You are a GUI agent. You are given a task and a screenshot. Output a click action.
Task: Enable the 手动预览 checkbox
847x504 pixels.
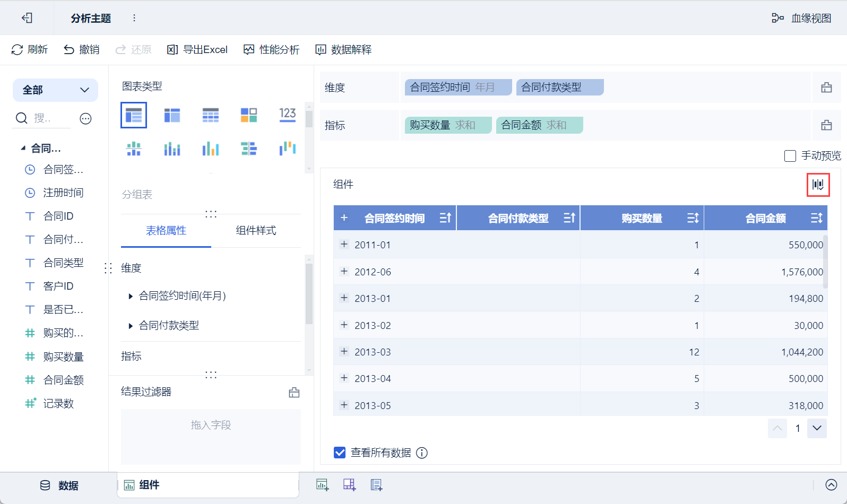(790, 156)
